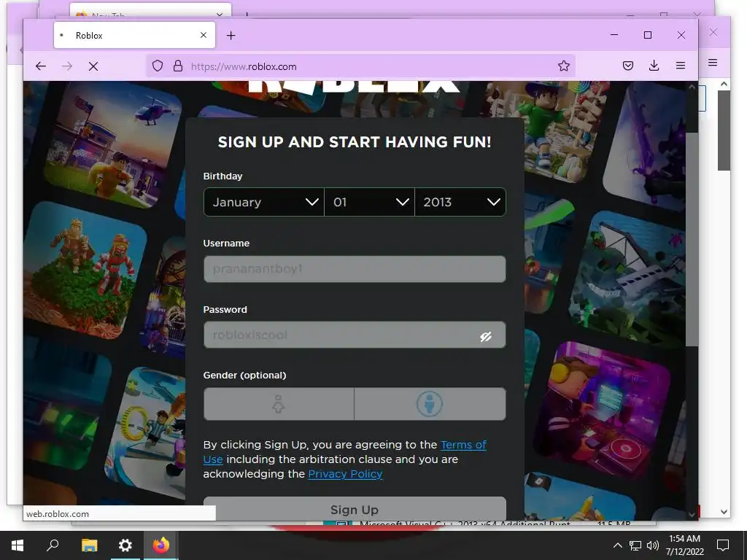Open the Windows Start menu
The image size is (747, 560).
[18, 545]
